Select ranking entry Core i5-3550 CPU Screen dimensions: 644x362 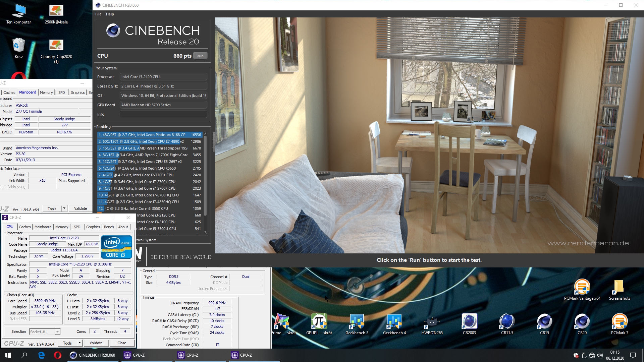pos(150,208)
